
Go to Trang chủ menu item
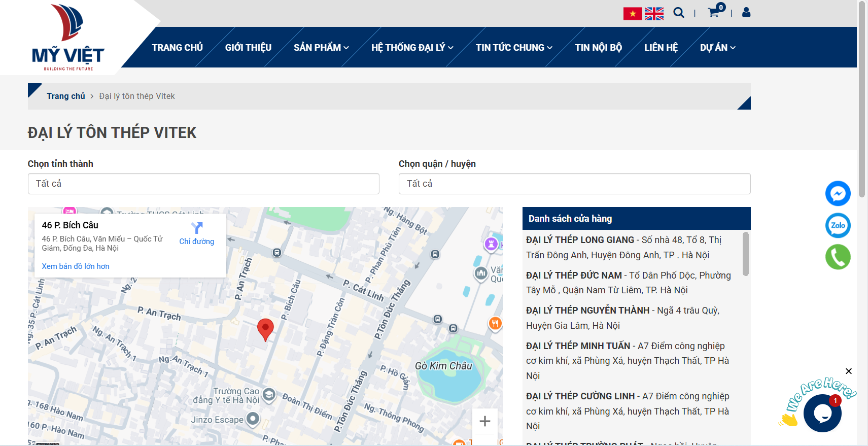(177, 47)
